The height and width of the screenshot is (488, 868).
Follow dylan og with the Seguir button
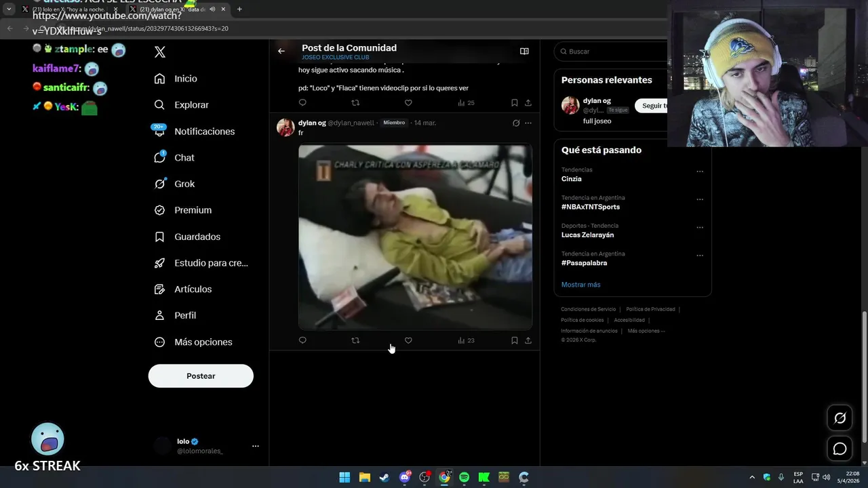pos(652,106)
